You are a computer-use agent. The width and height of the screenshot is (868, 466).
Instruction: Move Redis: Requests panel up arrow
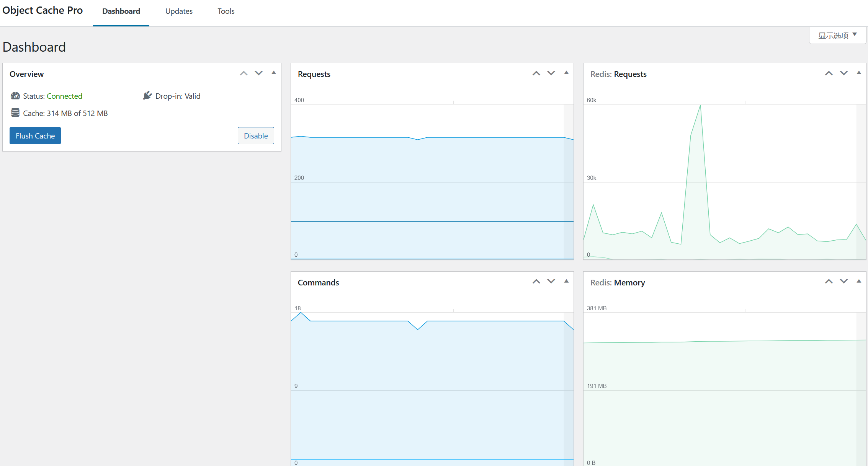(x=829, y=73)
